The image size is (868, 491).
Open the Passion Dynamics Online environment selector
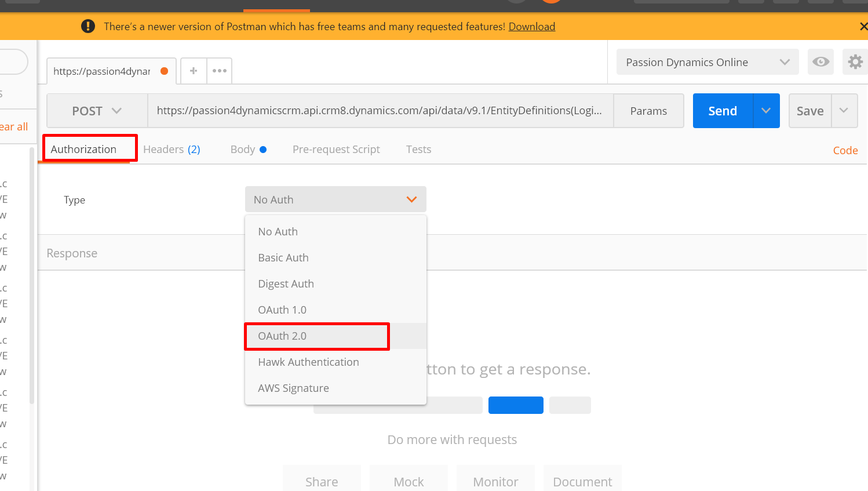pos(707,62)
